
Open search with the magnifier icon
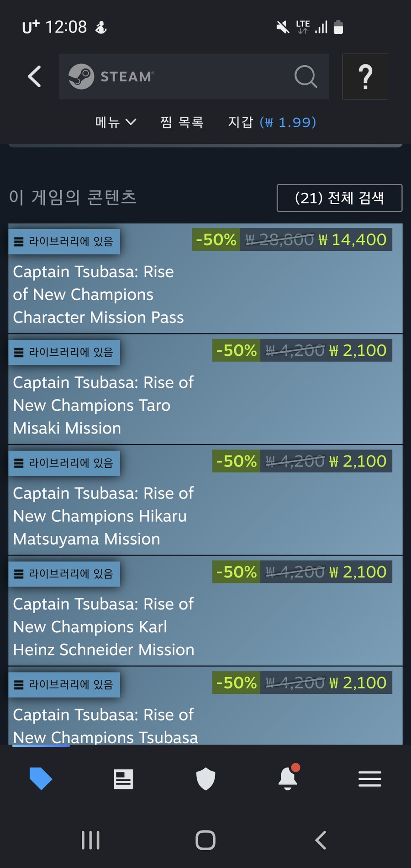pyautogui.click(x=306, y=76)
